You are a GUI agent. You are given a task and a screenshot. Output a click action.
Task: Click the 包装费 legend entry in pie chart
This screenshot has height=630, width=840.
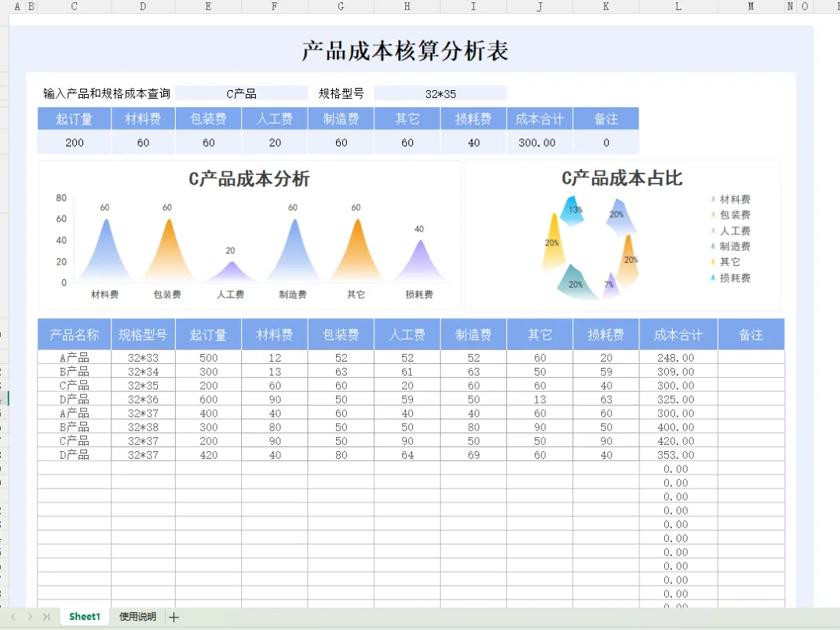tap(730, 215)
